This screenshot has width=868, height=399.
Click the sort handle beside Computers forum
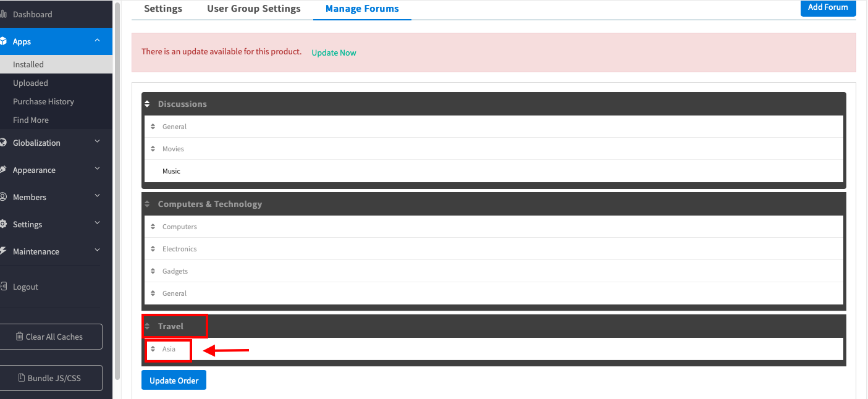pos(153,227)
